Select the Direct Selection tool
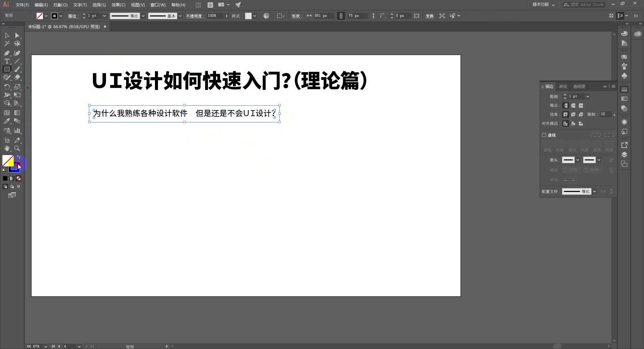This screenshot has width=644, height=349. click(17, 36)
